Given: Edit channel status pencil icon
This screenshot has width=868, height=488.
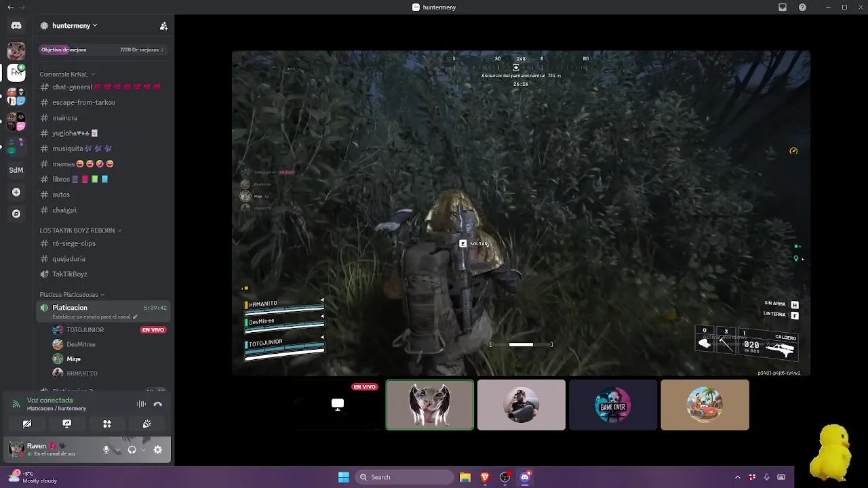Looking at the screenshot, I should 135,317.
